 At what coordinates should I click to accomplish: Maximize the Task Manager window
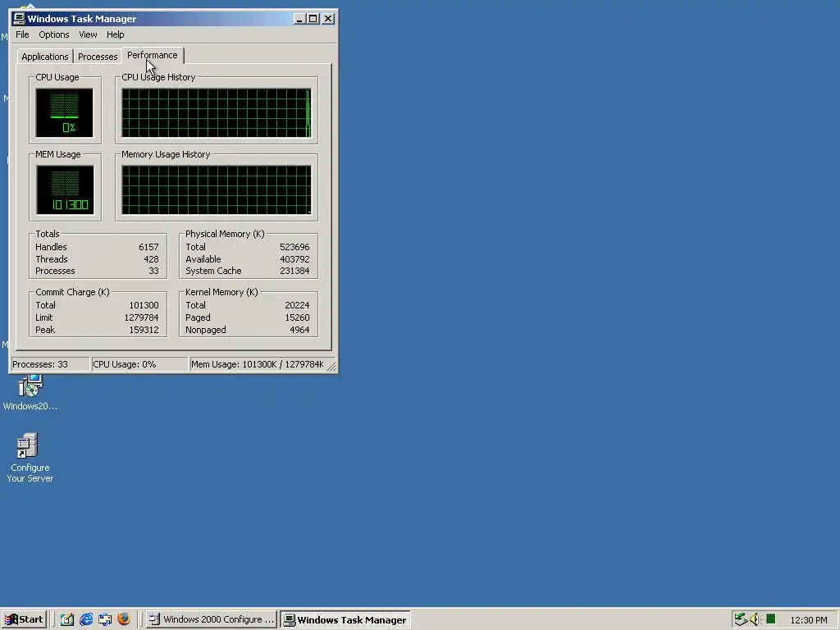(313, 19)
